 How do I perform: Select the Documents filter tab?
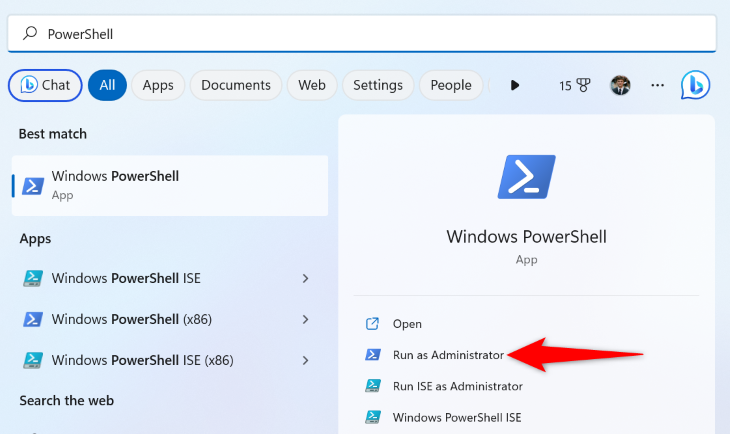tap(236, 85)
